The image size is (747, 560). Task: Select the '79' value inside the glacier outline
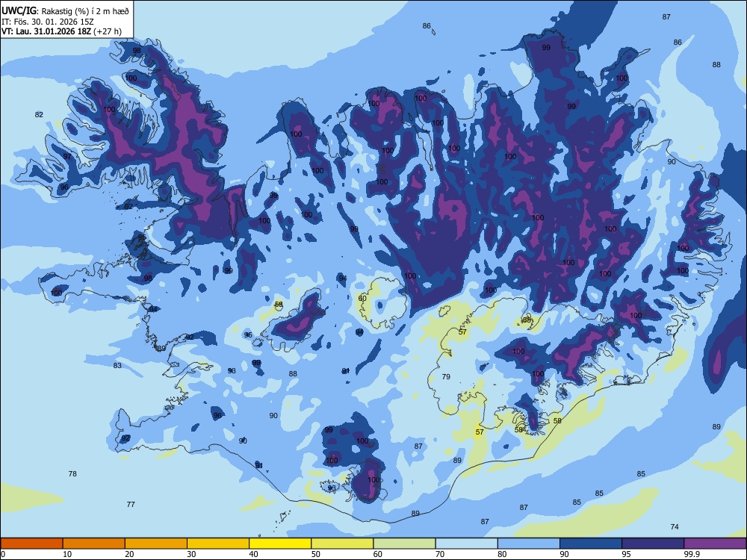tap(446, 376)
